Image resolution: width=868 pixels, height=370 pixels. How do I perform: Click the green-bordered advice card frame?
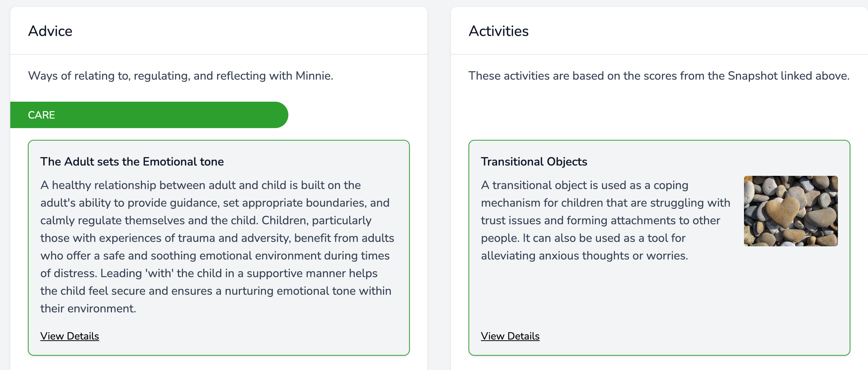coord(218,141)
